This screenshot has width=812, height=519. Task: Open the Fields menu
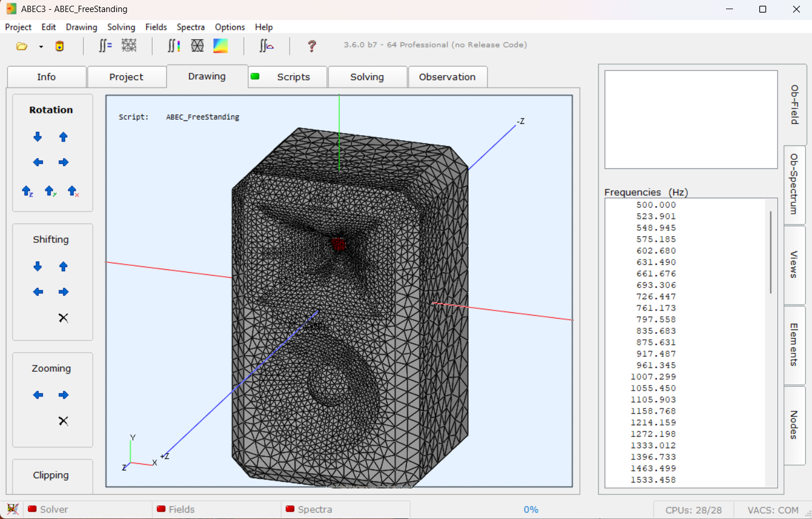tap(156, 27)
